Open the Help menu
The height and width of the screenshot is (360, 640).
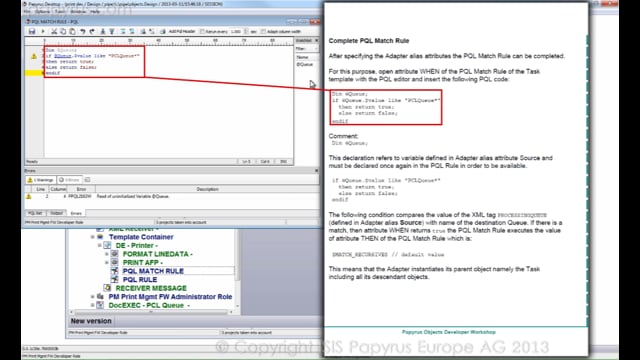click(x=95, y=12)
